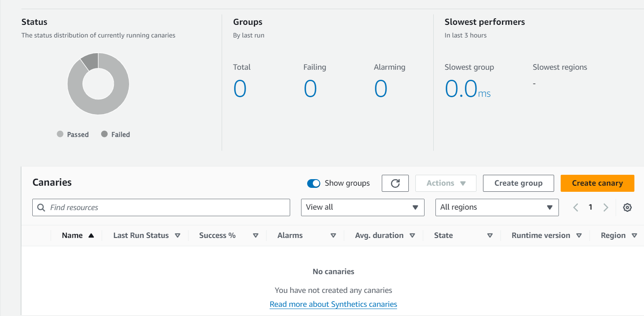Click the Alarming groups count value

point(381,89)
